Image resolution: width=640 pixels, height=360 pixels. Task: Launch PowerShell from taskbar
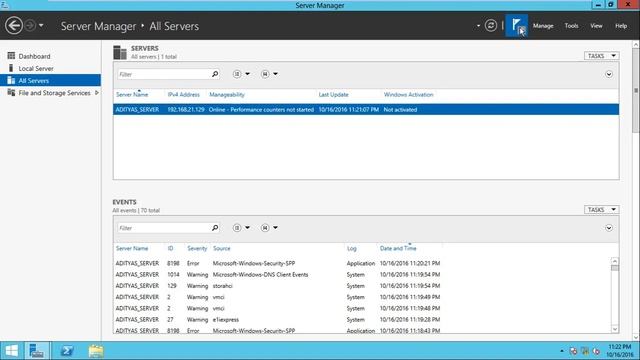pos(67,351)
